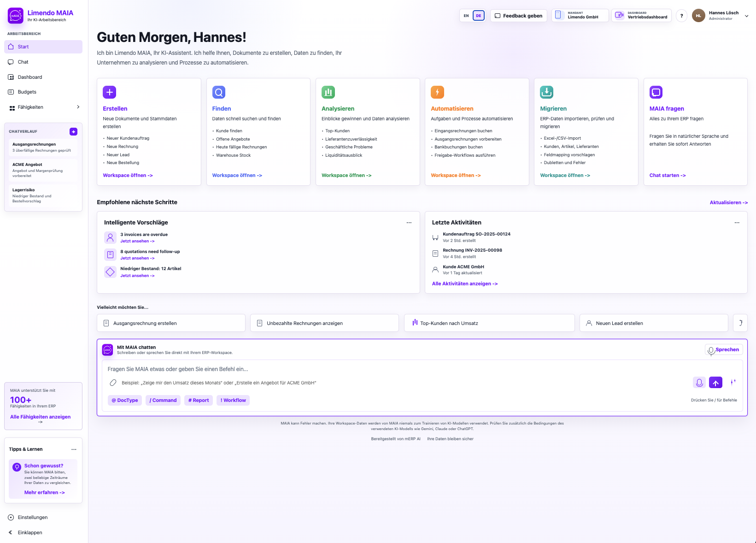Screen dimensions: 756x543
Task: Click Feedback geben button
Action: coord(519,16)
